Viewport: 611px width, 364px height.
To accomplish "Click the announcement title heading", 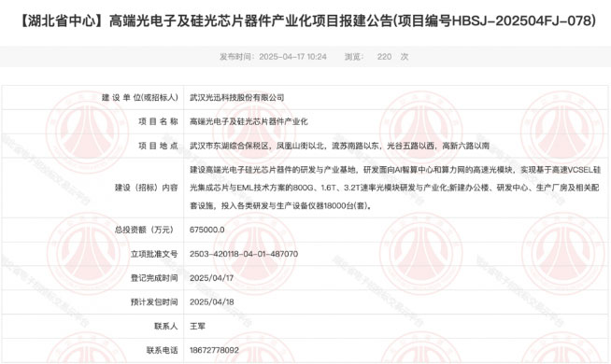I will (x=307, y=21).
